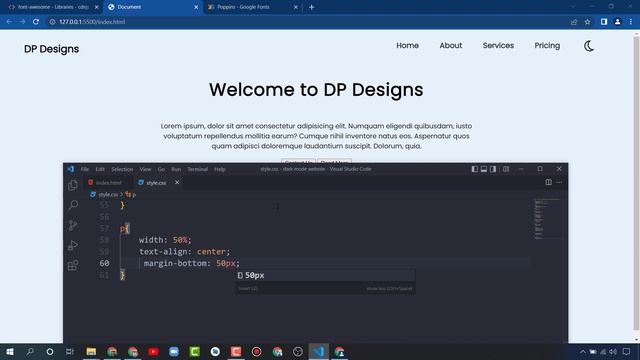
Task: Close the Document browser tab
Action: click(196, 7)
